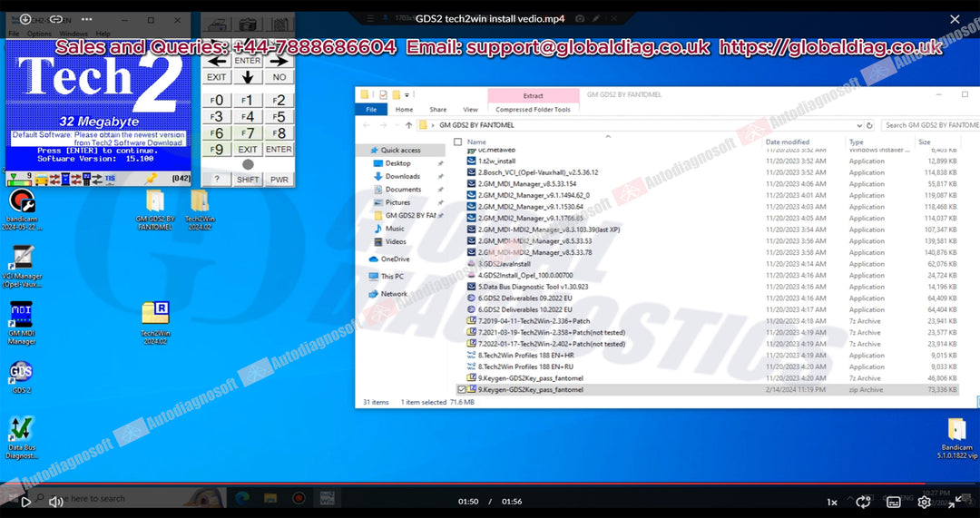
Task: Click the right arrow key on Tech2 keypad
Action: point(279,62)
